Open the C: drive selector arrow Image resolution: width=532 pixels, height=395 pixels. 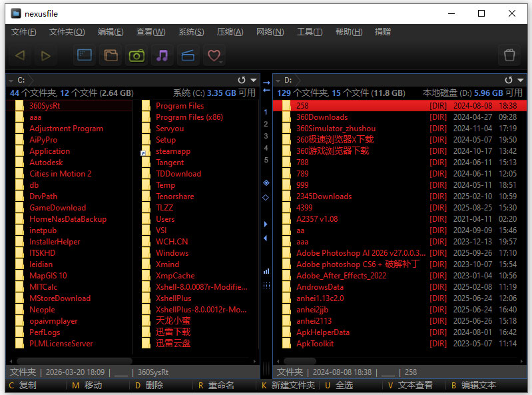(x=11, y=81)
